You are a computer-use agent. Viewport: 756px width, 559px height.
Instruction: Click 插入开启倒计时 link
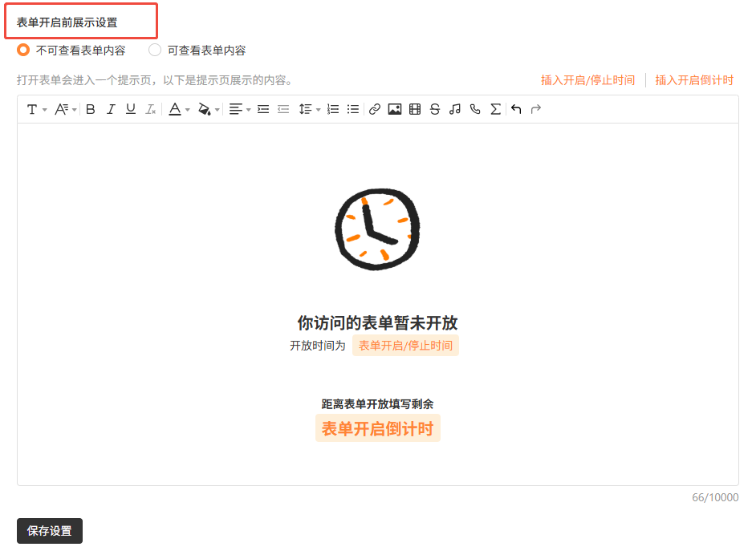point(694,80)
